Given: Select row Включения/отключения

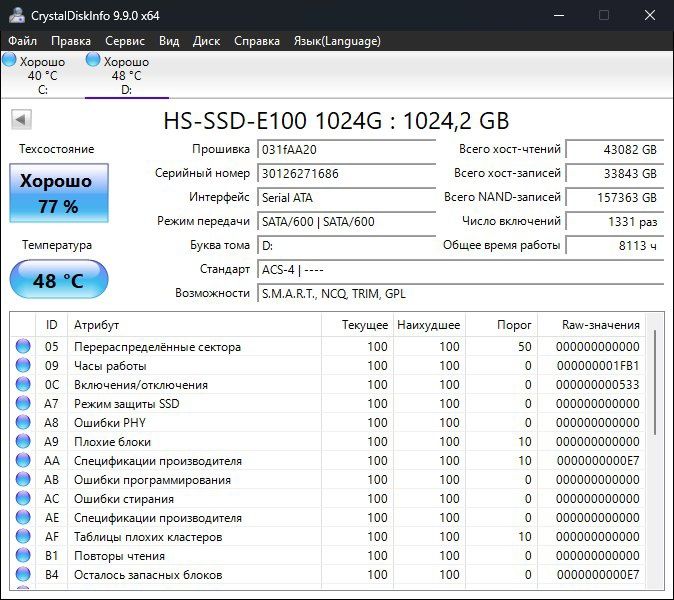Looking at the screenshot, I should (328, 384).
